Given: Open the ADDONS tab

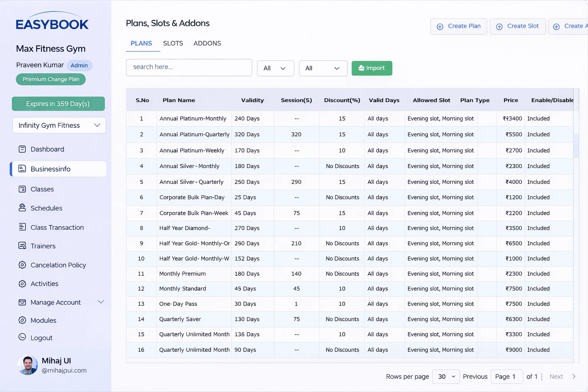Looking at the screenshot, I should 207,43.
